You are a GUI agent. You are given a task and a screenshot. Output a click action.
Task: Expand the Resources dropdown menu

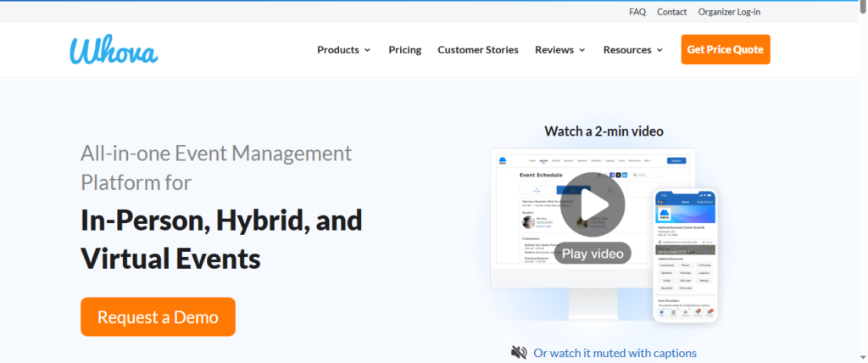coord(632,50)
